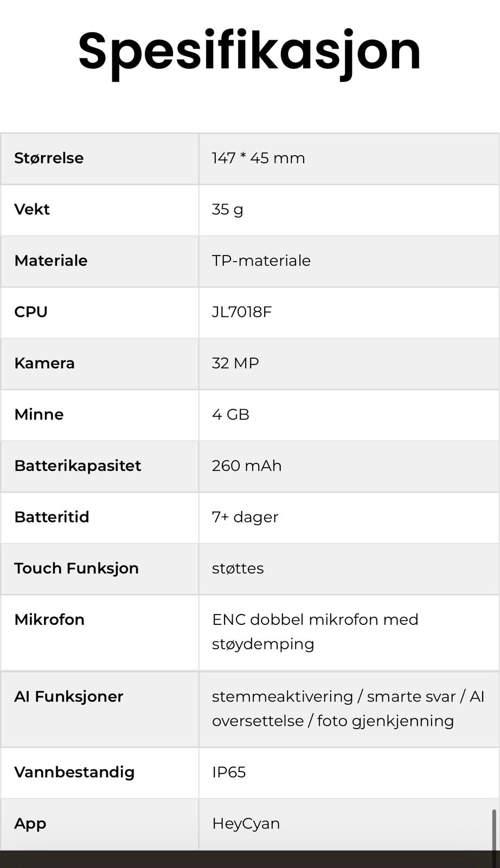Click the 32 MP value

235,363
